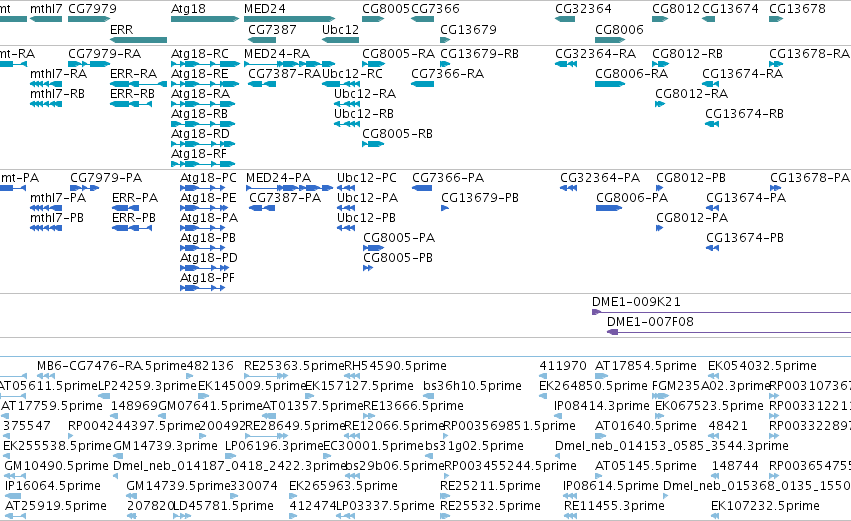Click the "Ubc12" gene label
851x521 pixels.
tap(340, 29)
